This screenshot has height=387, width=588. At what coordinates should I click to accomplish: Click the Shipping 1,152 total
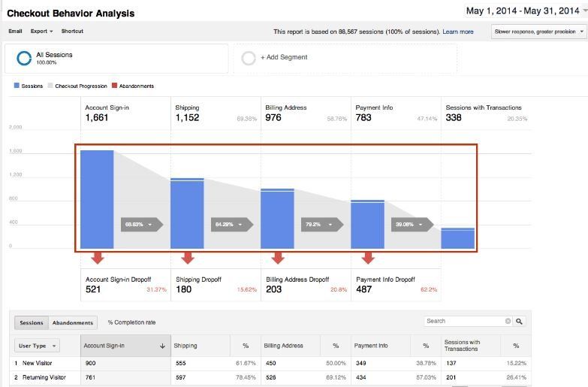[x=187, y=118]
